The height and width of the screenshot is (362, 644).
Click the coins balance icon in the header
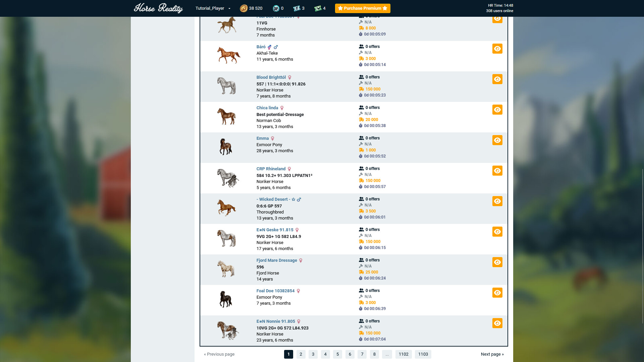[x=244, y=8]
